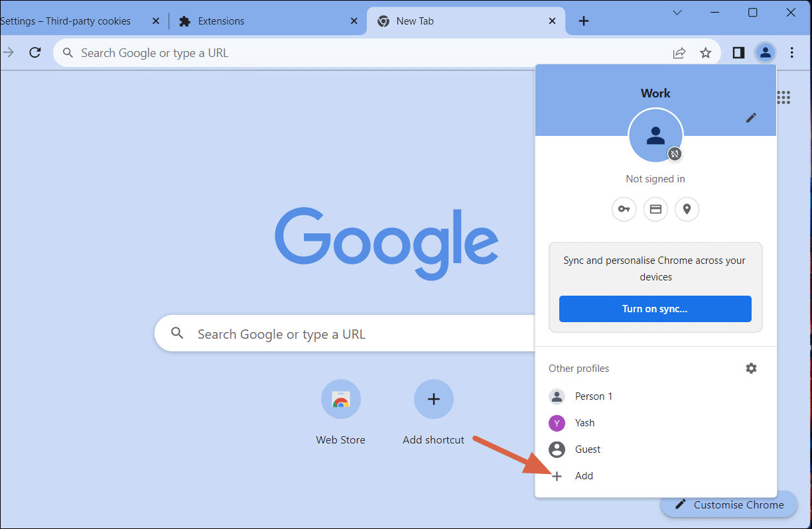Image resolution: width=812 pixels, height=529 pixels.
Task: Edit the Work profile name with pencil icon
Action: pos(751,117)
